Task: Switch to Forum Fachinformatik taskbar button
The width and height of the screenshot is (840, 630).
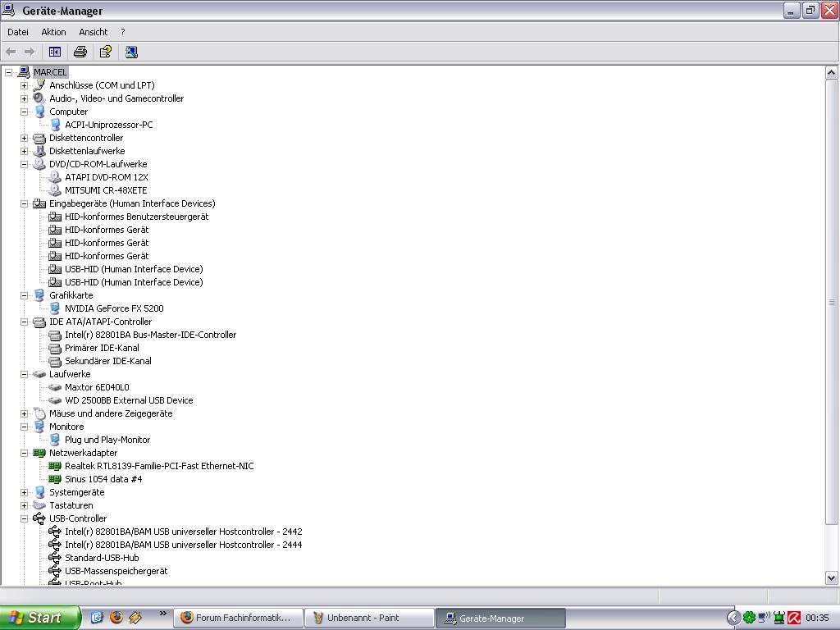Action: tap(239, 618)
